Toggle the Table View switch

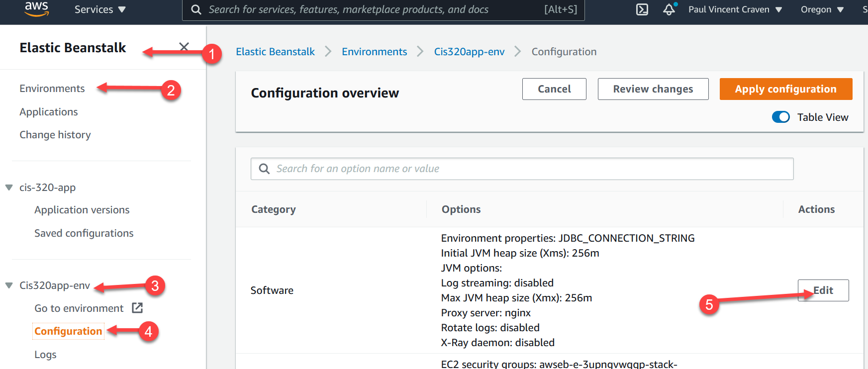(x=781, y=117)
